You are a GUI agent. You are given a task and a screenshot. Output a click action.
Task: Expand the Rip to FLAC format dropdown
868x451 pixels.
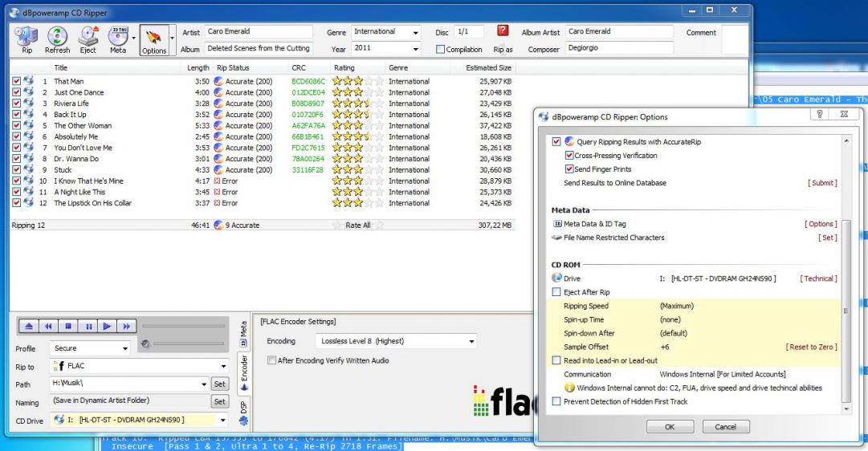[128, 367]
